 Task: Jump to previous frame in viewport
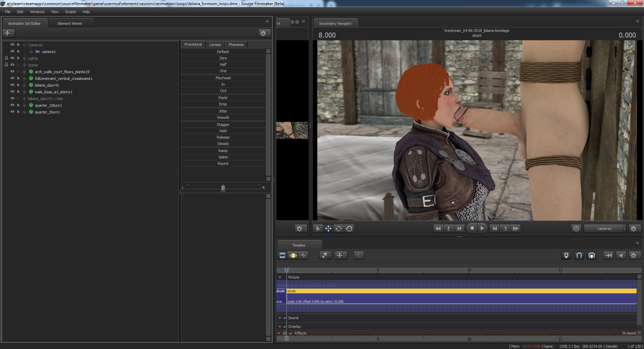pos(459,229)
